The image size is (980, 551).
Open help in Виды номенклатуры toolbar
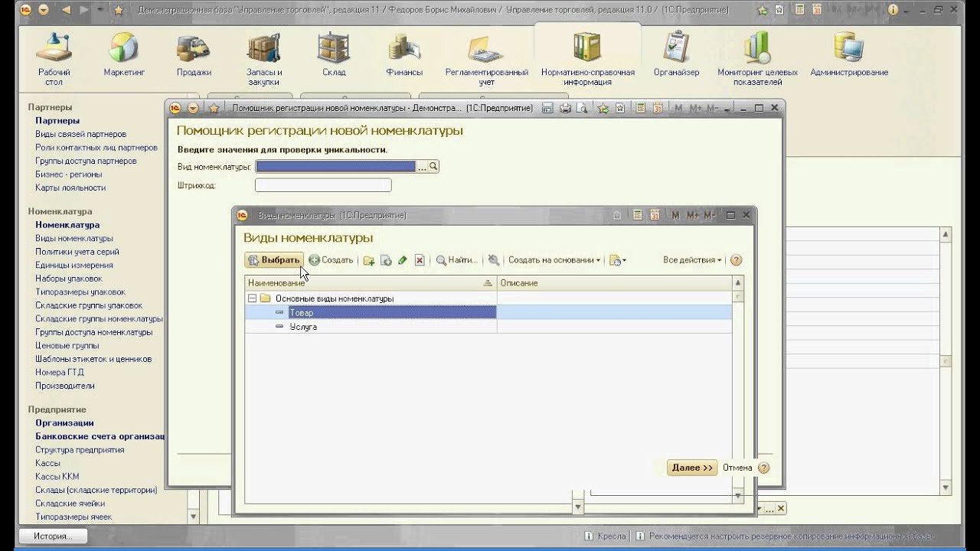click(x=736, y=260)
